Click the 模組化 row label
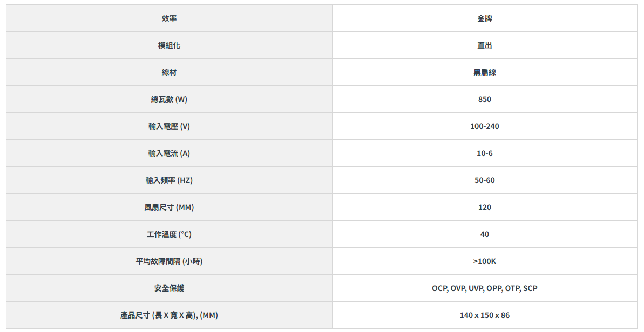644x332 pixels. (x=169, y=45)
